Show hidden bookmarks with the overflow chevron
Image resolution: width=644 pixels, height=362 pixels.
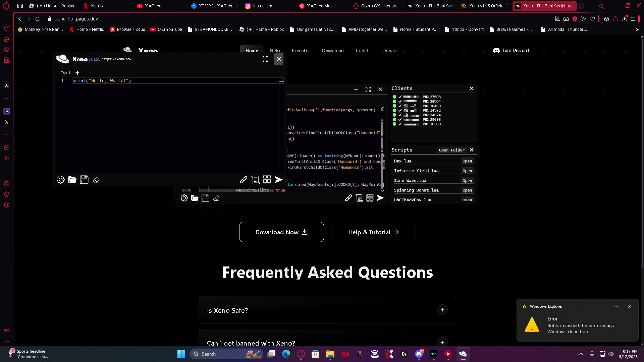(x=637, y=29)
